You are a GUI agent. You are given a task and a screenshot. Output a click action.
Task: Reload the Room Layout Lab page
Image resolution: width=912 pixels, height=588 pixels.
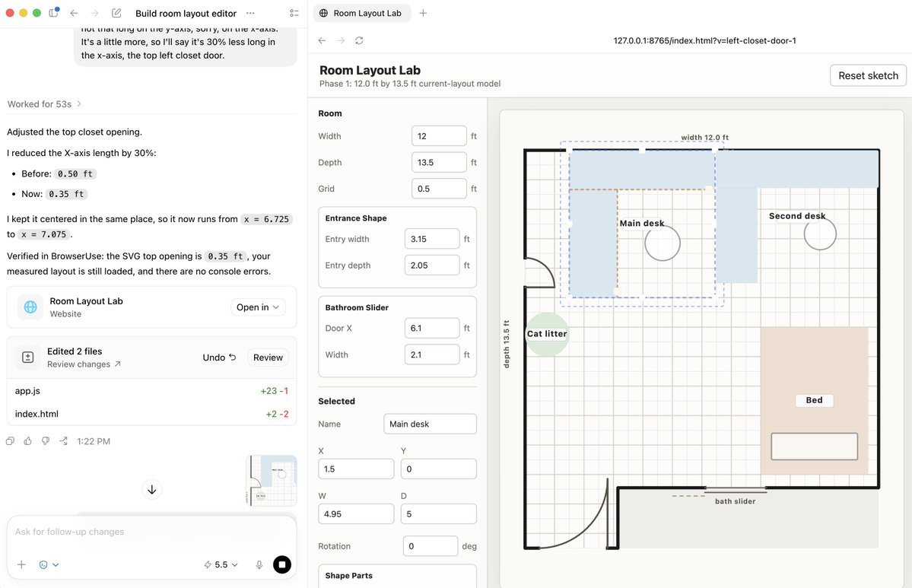coord(359,40)
